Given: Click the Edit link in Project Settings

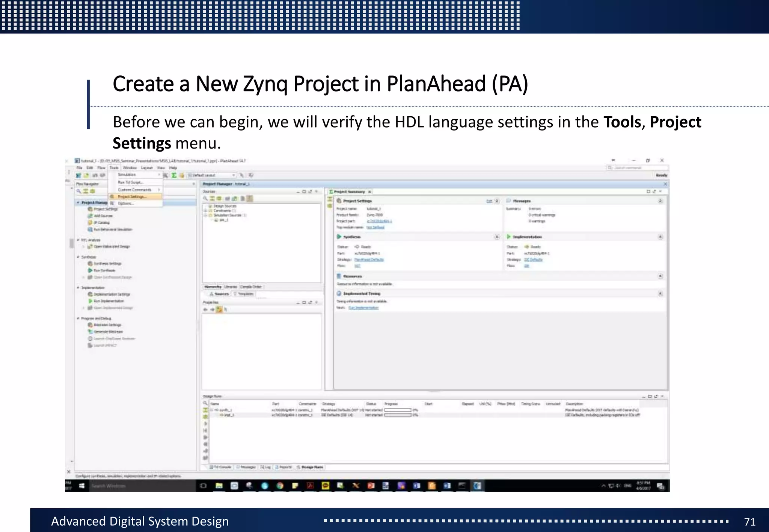Looking at the screenshot, I should [489, 201].
